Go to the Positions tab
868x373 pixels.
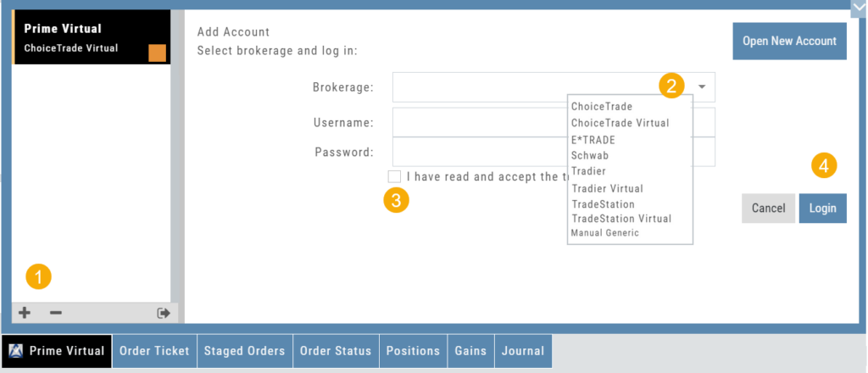(413, 351)
